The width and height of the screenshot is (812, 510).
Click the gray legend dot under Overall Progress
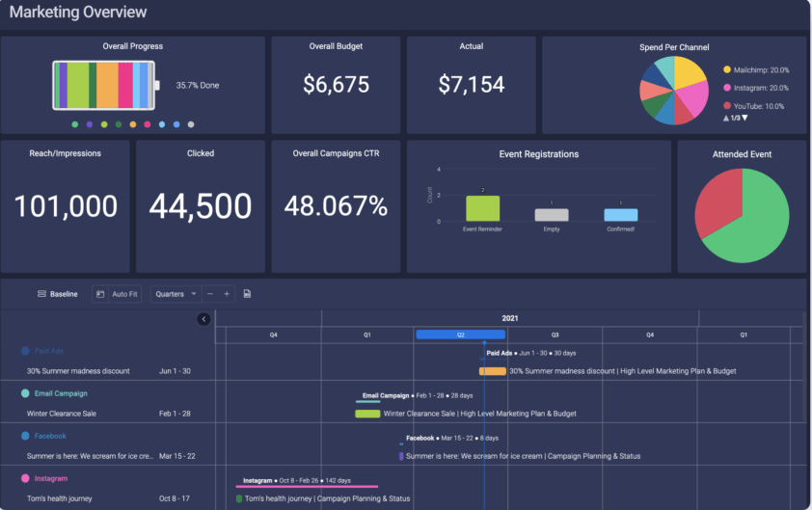[191, 124]
